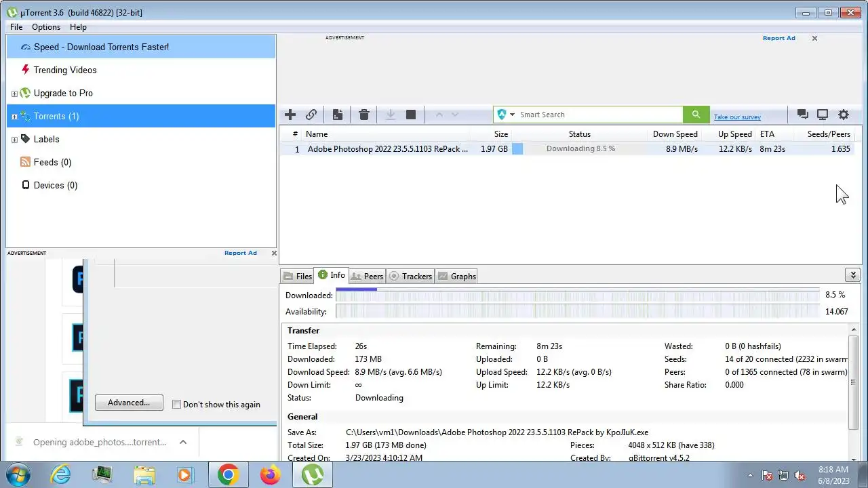Image resolution: width=868 pixels, height=488 pixels.
Task: Open the Chrome download item chevron menu
Action: (x=182, y=442)
